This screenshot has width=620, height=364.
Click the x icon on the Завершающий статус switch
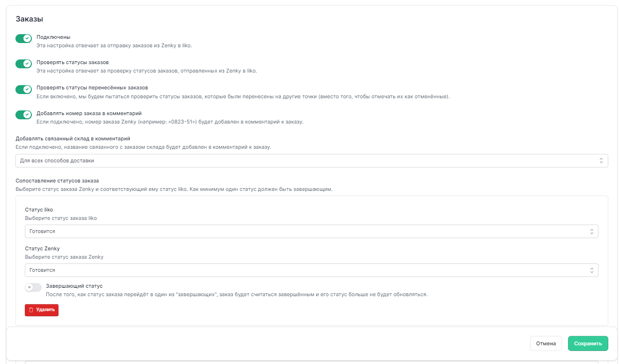tap(30, 287)
